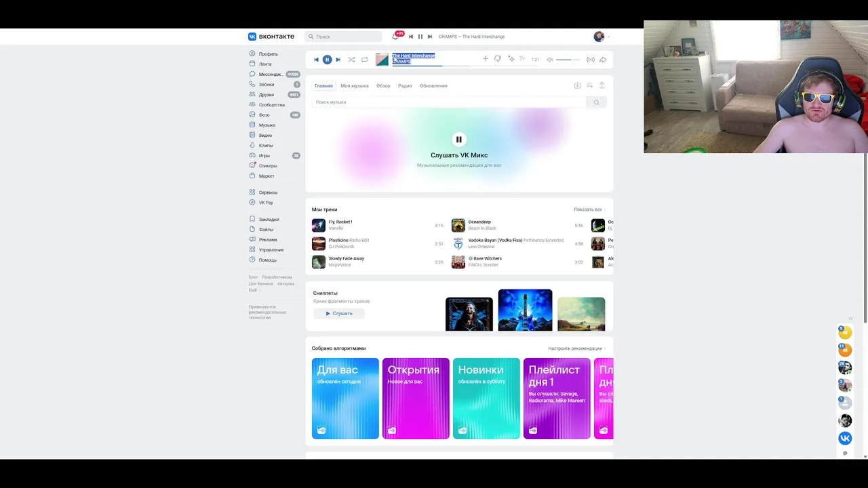Image resolution: width=868 pixels, height=488 pixels.
Task: Open Фото in the sidebar
Action: pos(264,115)
